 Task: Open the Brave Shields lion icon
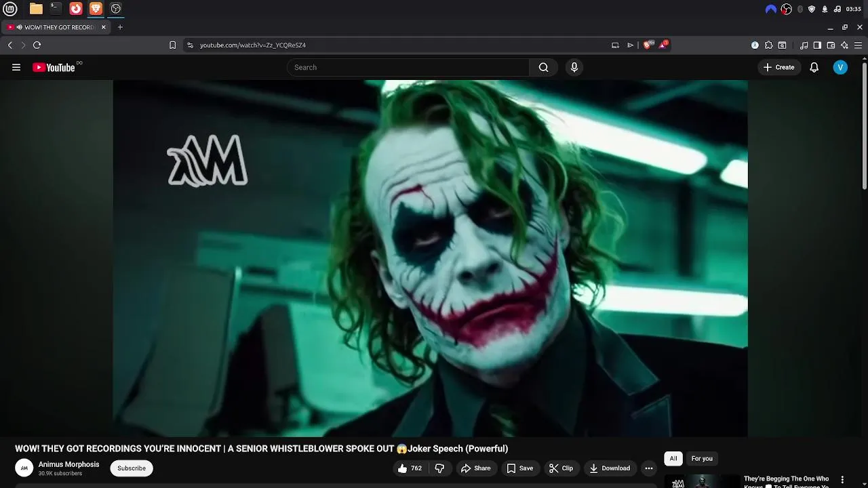click(648, 45)
